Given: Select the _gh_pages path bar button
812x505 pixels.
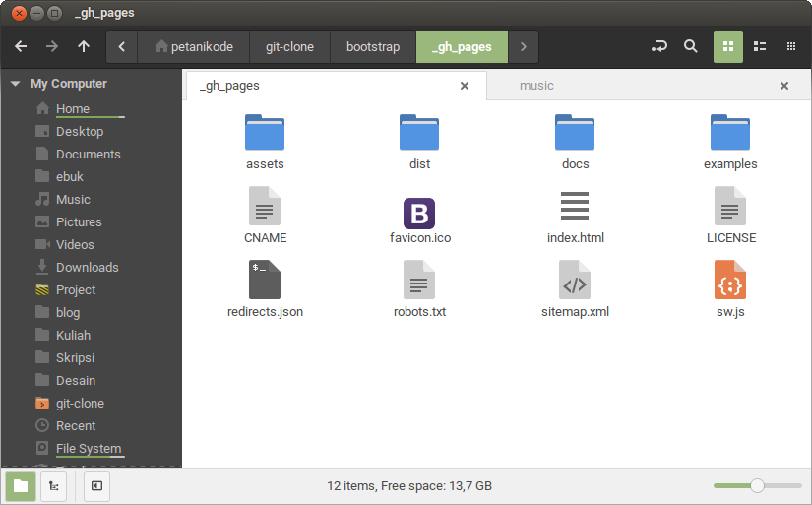Looking at the screenshot, I should [462, 46].
